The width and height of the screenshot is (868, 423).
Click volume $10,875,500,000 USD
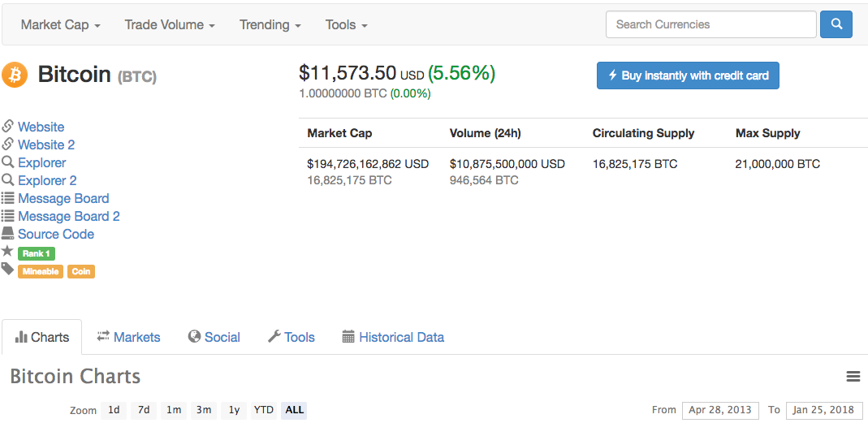click(x=507, y=165)
